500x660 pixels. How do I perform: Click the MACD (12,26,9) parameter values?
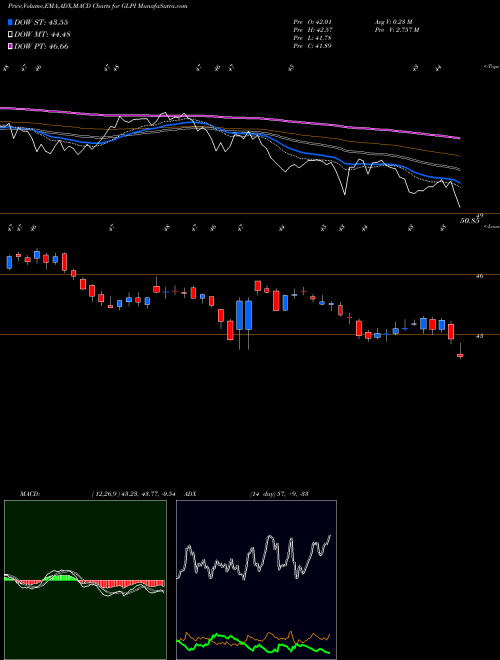136,494
